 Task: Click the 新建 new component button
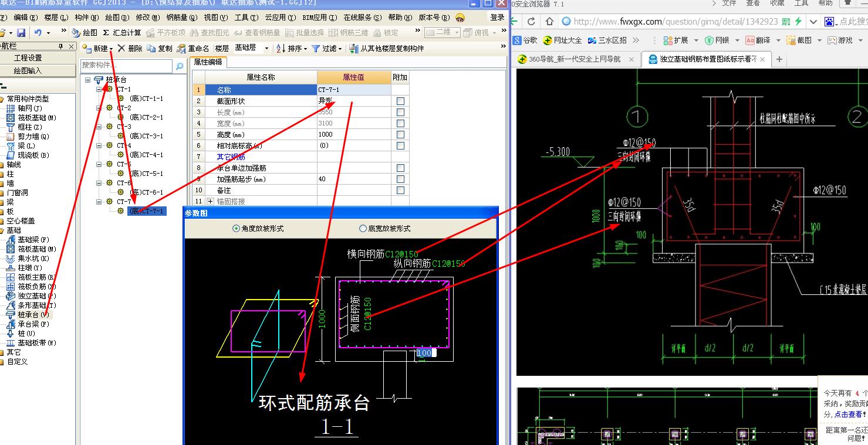[97, 48]
